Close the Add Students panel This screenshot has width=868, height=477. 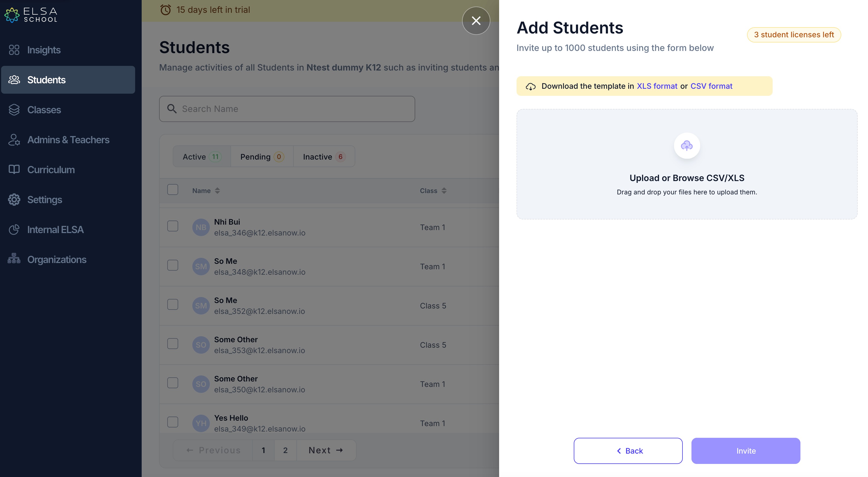coord(476,21)
